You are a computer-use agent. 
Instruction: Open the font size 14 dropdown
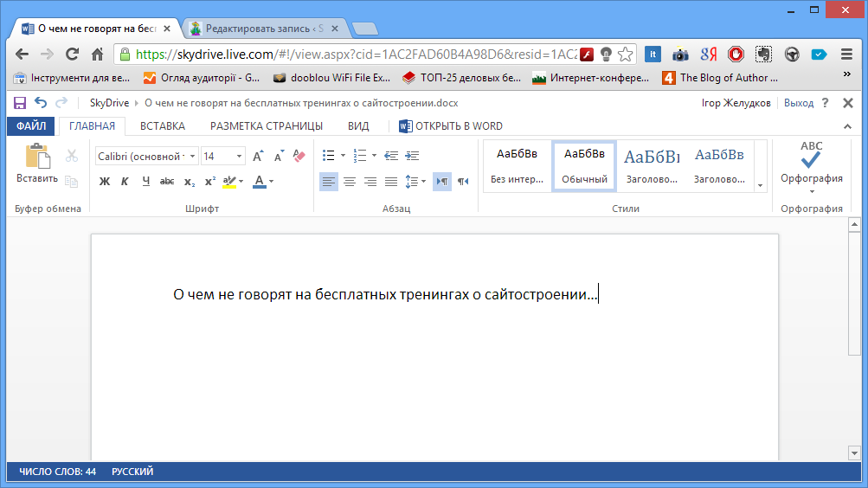click(x=222, y=157)
